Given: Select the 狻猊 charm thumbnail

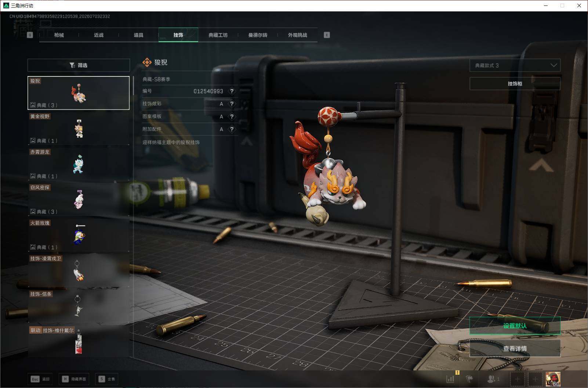Looking at the screenshot, I should 79,93.
